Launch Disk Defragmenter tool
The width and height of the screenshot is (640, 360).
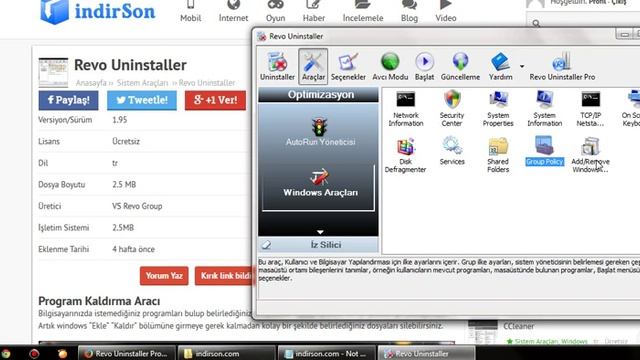(x=405, y=155)
